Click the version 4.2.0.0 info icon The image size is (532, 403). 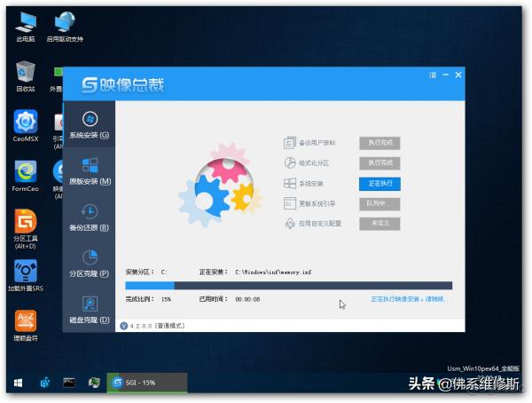(x=124, y=326)
